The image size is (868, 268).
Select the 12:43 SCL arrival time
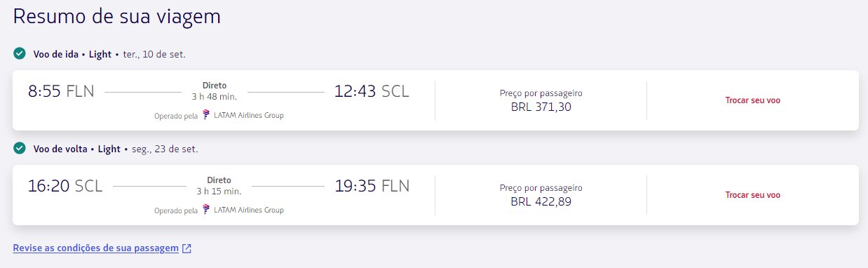click(x=372, y=91)
